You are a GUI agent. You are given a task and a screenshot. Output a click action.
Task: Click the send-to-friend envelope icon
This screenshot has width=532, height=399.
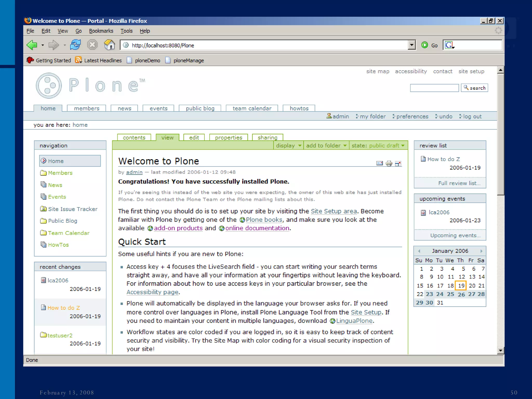coord(380,163)
